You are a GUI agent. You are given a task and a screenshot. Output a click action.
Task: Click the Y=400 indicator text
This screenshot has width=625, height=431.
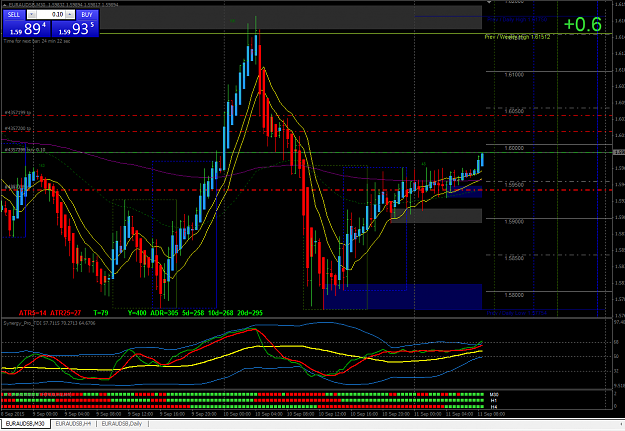tap(137, 313)
